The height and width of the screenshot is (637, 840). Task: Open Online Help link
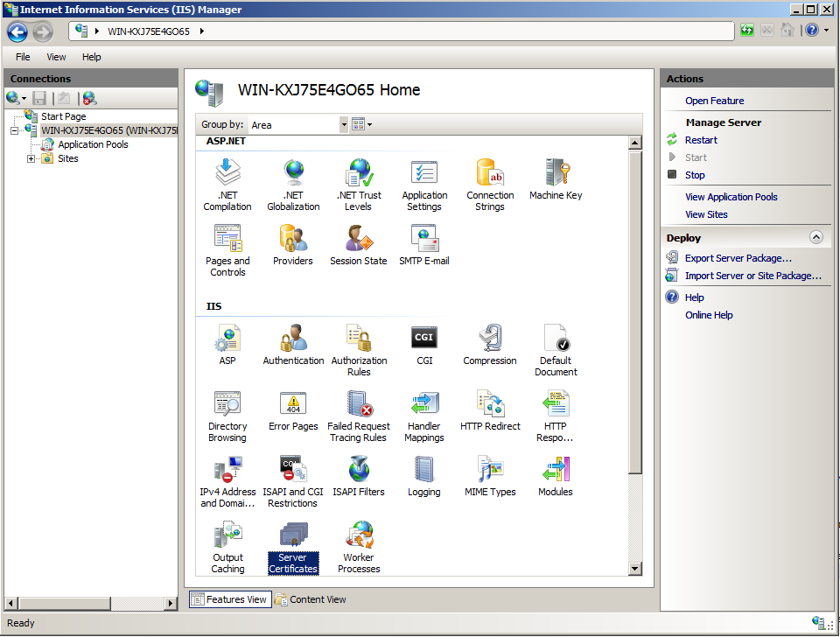point(709,315)
